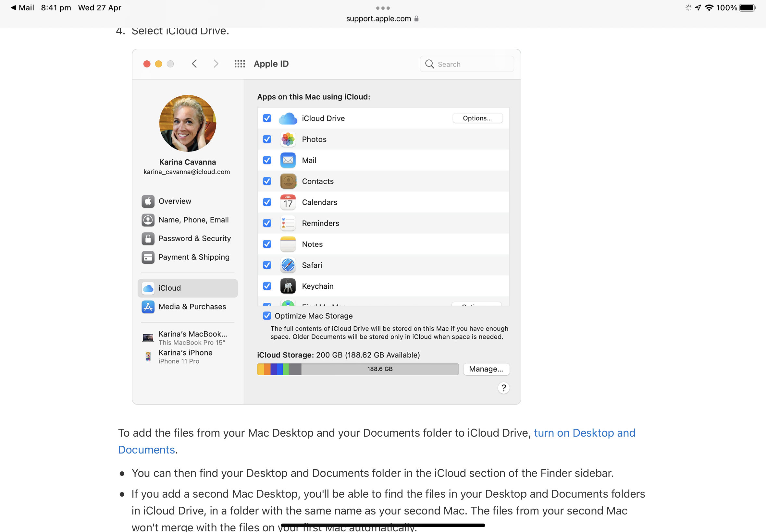Uncheck the Optimize Mac Storage checkbox
The image size is (766, 532).
point(267,316)
